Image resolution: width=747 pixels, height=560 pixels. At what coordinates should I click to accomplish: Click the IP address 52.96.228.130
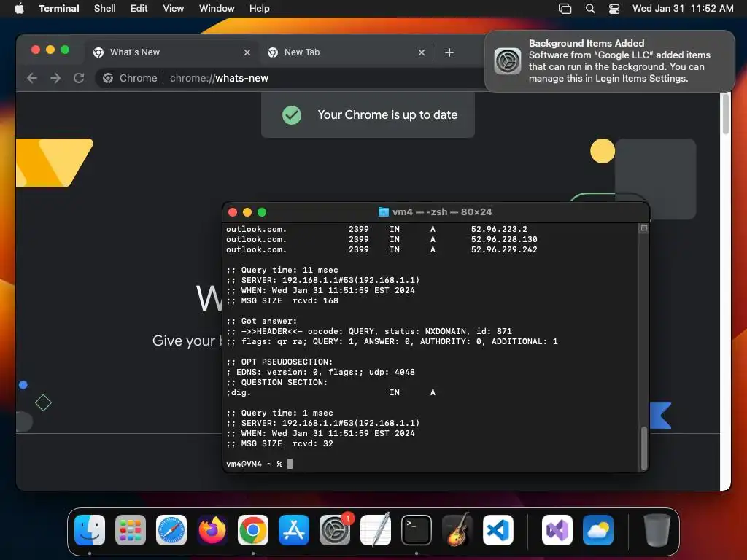(x=504, y=239)
